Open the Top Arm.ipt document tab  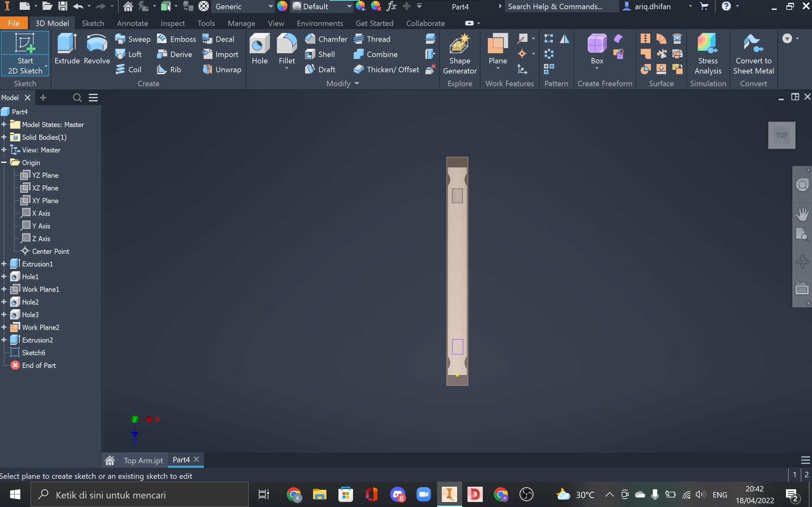(143, 460)
